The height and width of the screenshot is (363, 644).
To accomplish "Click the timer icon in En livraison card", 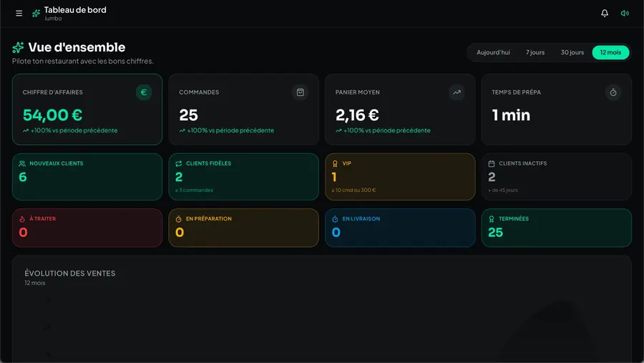I will point(335,219).
